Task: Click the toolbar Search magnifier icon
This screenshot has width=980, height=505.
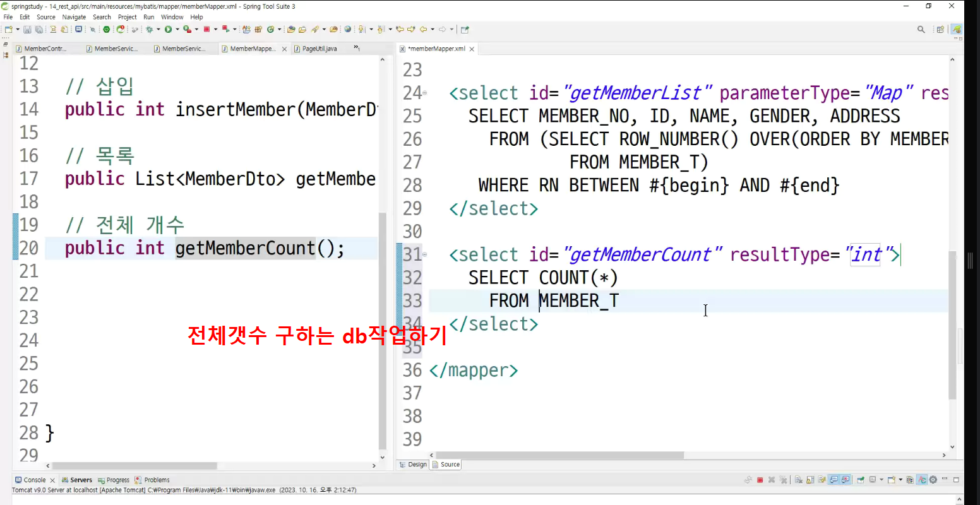Action: pos(921,29)
